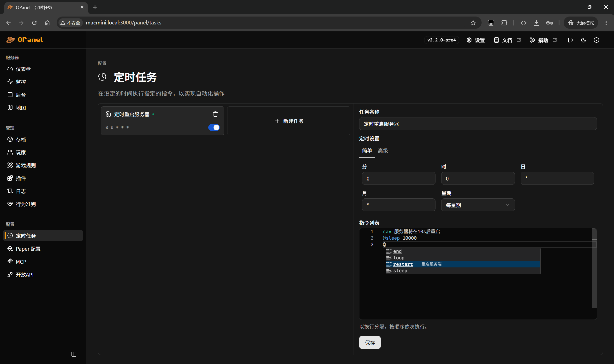
Task: Click the 时 hour input field
Action: (x=478, y=178)
